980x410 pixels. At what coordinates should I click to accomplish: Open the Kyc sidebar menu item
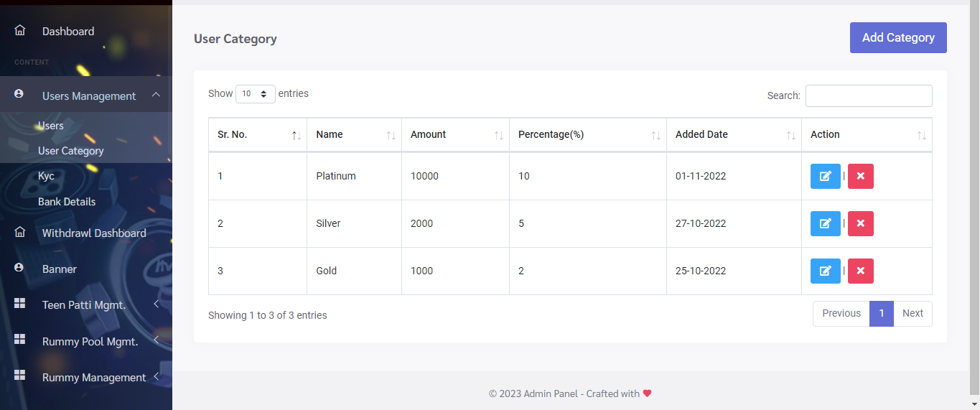(46, 176)
